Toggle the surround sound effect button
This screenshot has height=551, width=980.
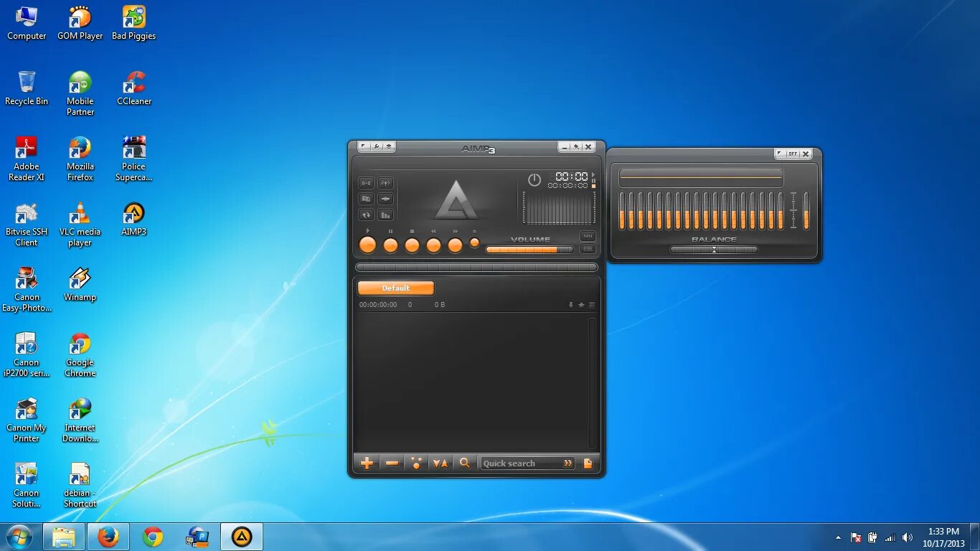[386, 183]
